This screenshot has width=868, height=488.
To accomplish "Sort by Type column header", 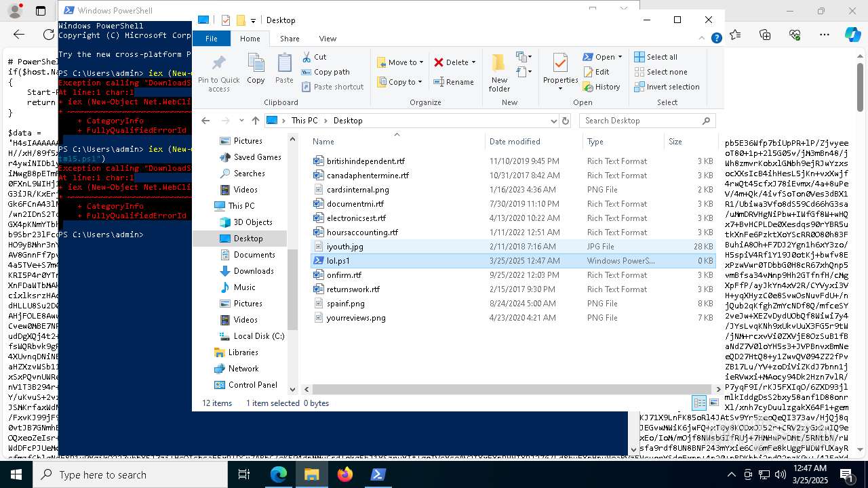I will tap(623, 142).
